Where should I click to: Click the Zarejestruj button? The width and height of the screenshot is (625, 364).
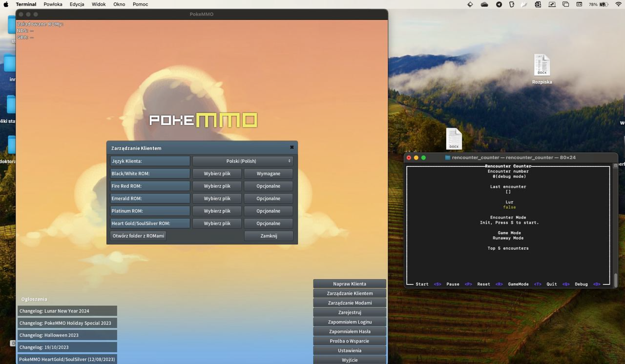point(350,312)
